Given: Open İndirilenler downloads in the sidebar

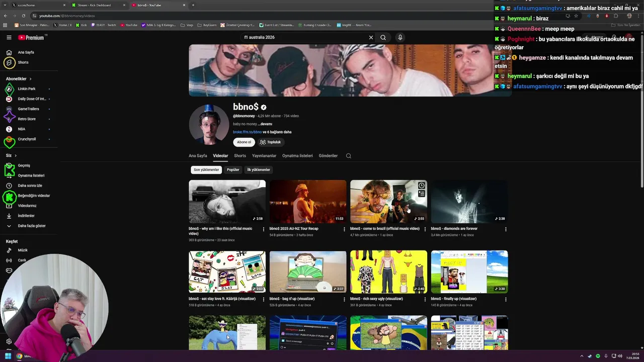Looking at the screenshot, I should pyautogui.click(x=26, y=216).
